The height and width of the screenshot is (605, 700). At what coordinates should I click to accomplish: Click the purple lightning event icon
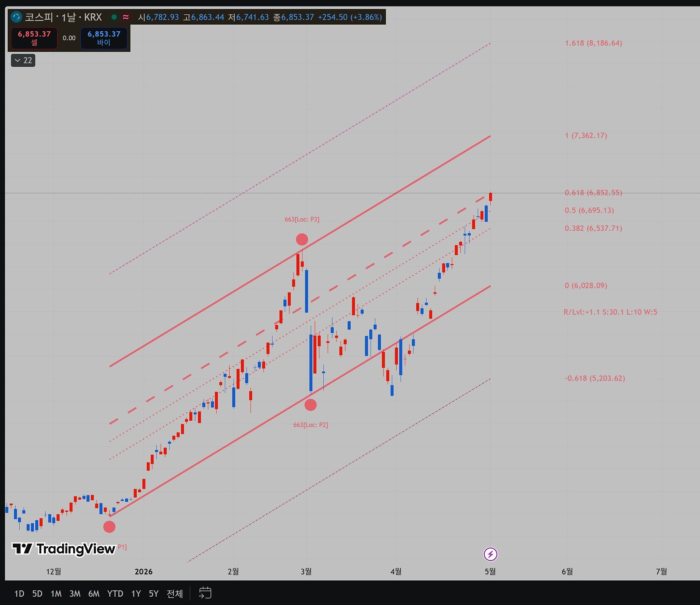tap(490, 554)
